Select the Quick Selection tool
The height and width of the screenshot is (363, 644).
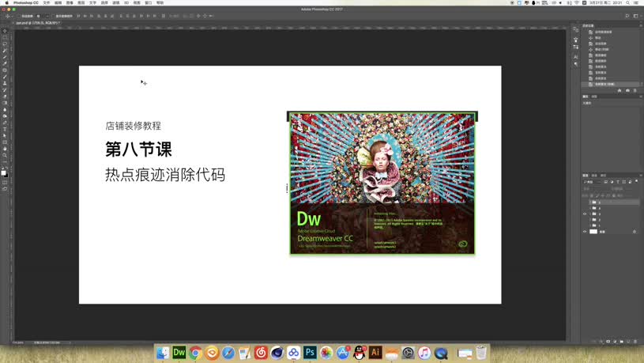pyautogui.click(x=5, y=51)
